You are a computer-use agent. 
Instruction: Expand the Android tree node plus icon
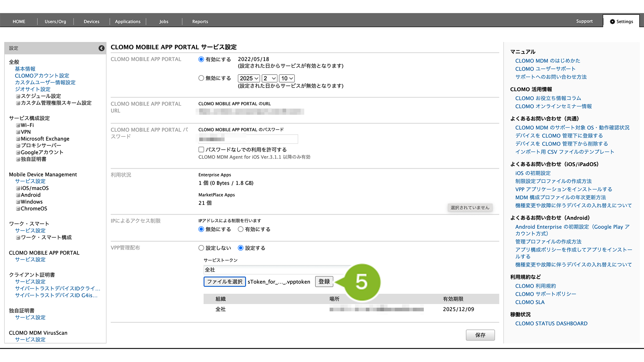(x=18, y=195)
